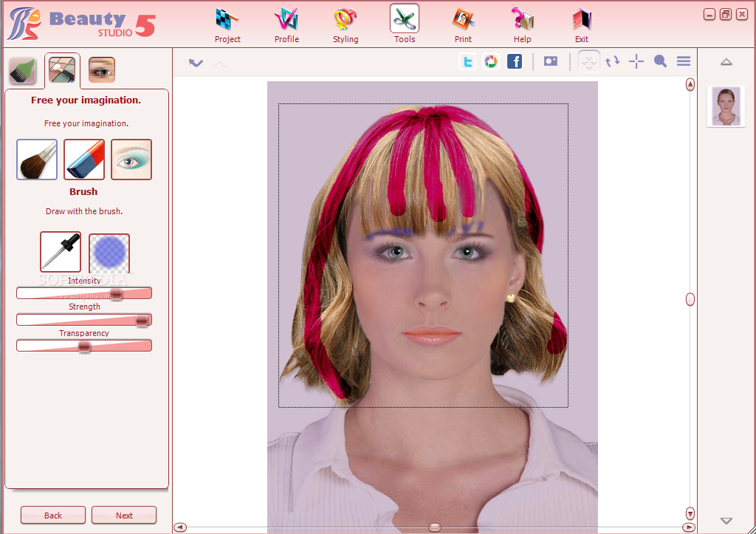Click the vertical scrollbar up arrow
Image resolution: width=756 pixels, height=534 pixels.
point(690,84)
